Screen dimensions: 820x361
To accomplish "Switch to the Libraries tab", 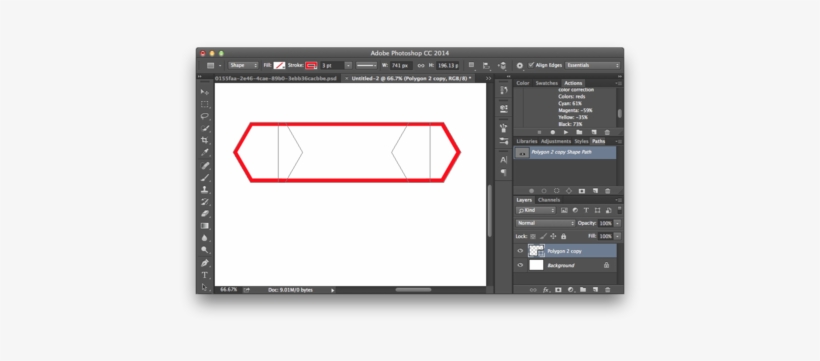I will coord(527,141).
